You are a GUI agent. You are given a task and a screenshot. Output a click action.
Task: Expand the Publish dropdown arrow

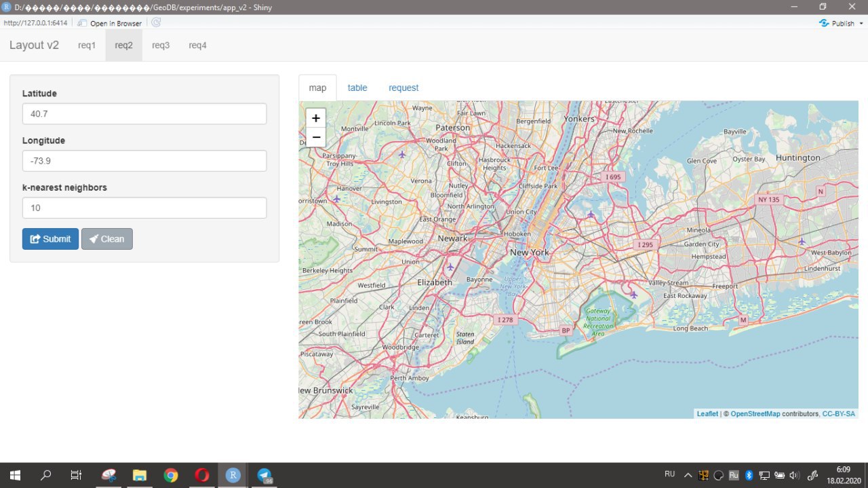coord(861,23)
